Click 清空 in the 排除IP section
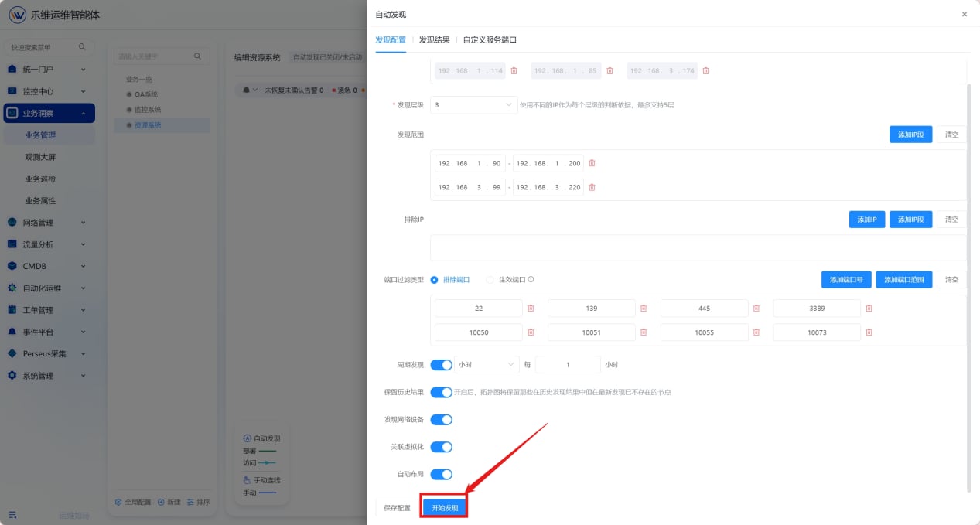This screenshot has height=525, width=980. pos(951,220)
